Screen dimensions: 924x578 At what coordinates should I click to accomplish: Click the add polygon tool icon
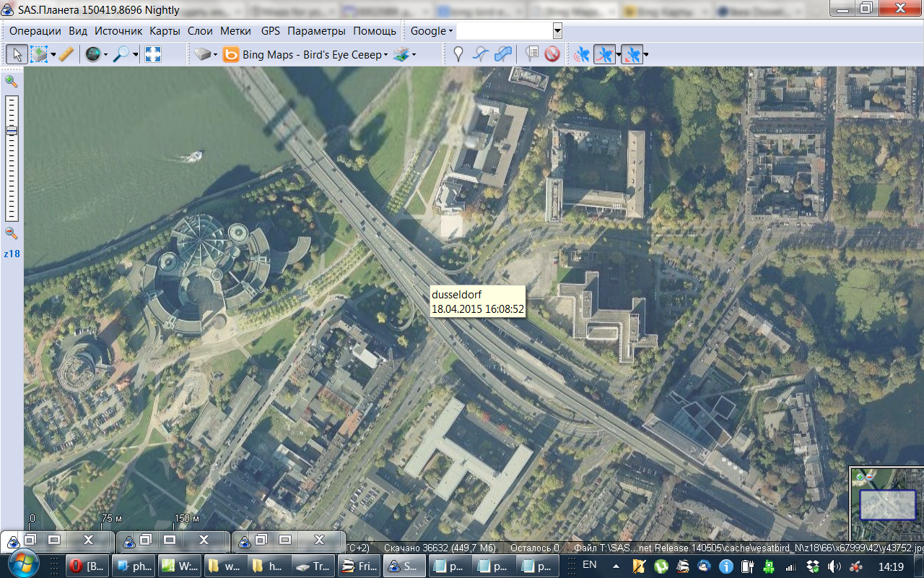(504, 54)
